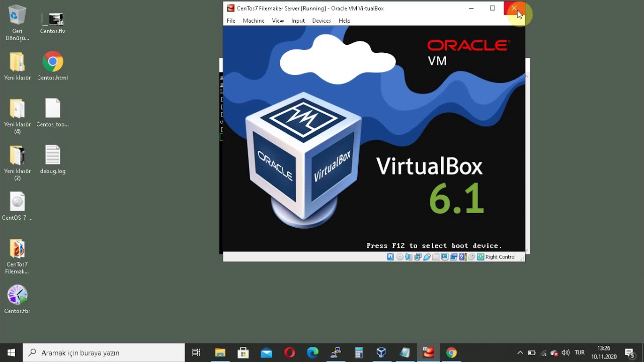Image resolution: width=644 pixels, height=362 pixels.
Task: Expand the hidden system tray icons
Action: 520,352
